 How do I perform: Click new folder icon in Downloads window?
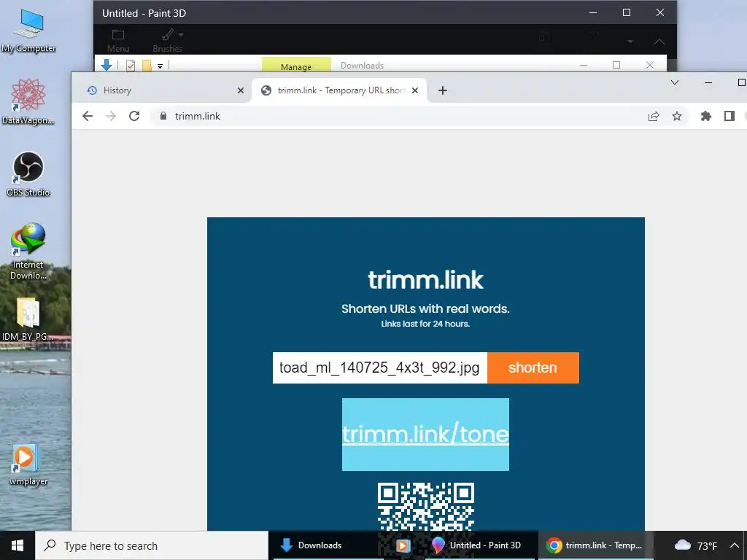click(x=147, y=65)
